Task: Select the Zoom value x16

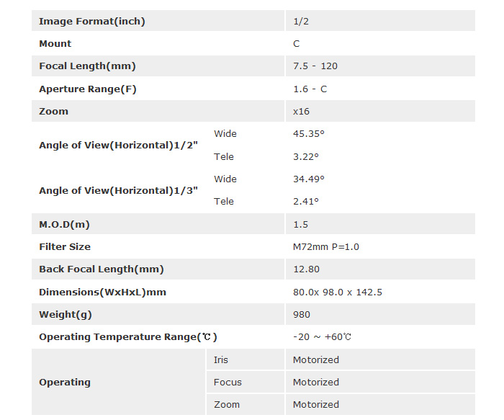Action: click(301, 112)
